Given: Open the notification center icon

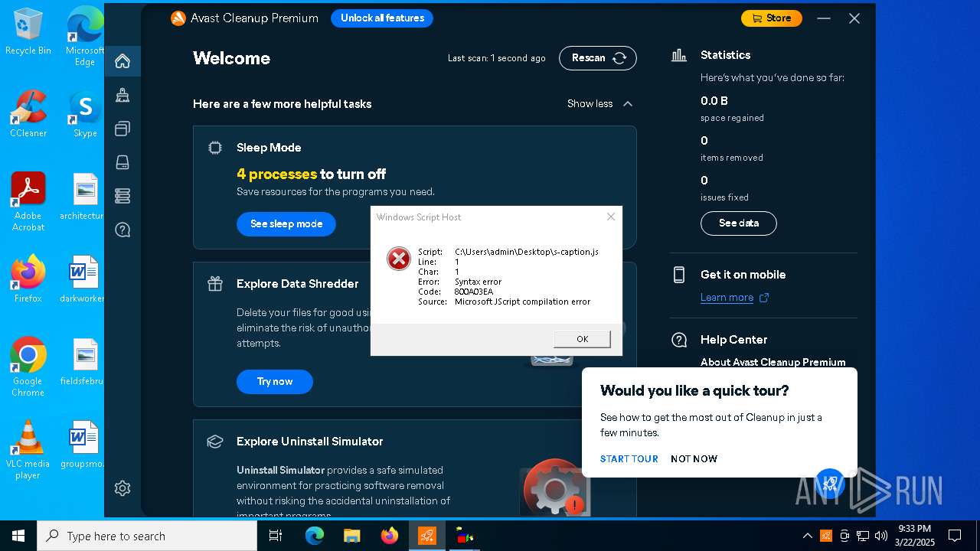Looking at the screenshot, I should [x=955, y=536].
